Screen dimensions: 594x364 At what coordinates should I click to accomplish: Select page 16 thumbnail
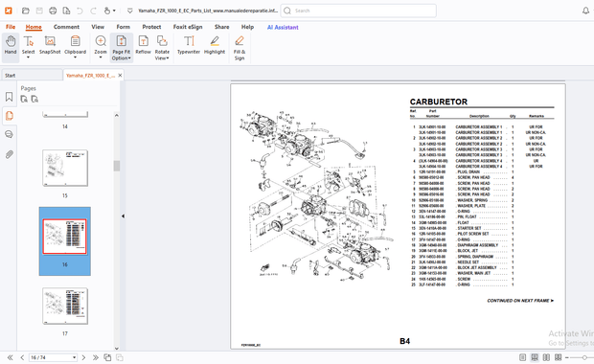(x=65, y=237)
